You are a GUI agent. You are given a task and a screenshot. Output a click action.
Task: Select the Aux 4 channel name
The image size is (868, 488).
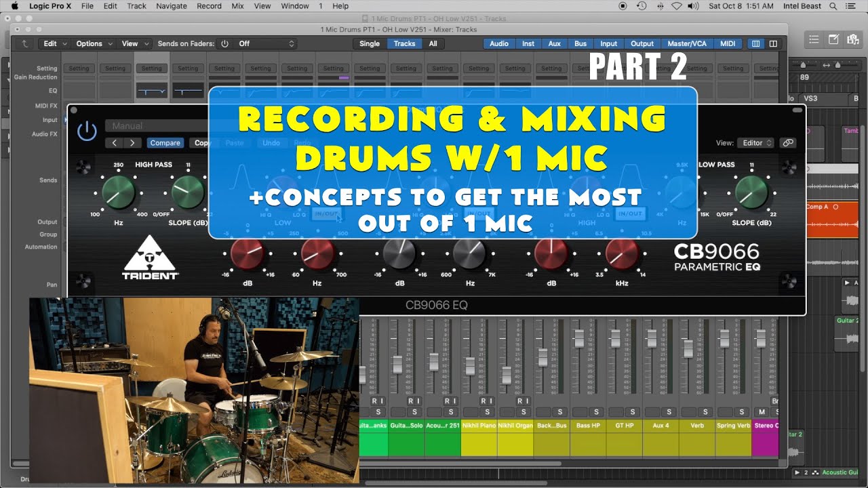pos(660,426)
